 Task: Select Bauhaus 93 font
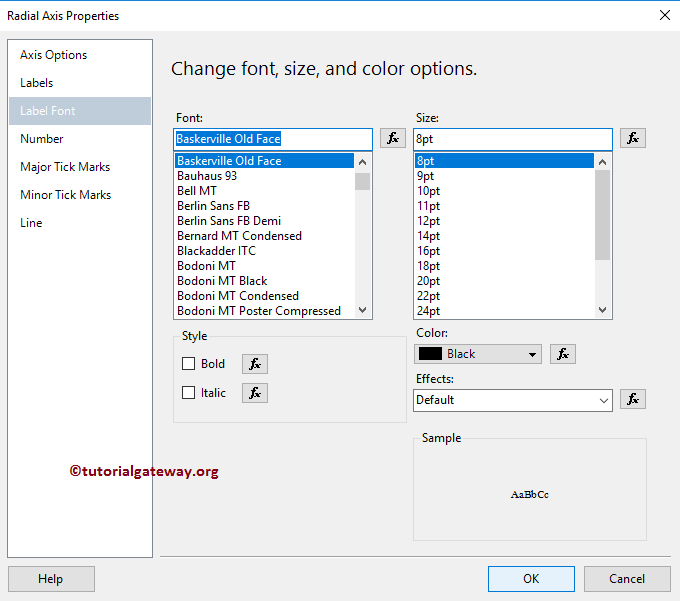click(x=265, y=176)
